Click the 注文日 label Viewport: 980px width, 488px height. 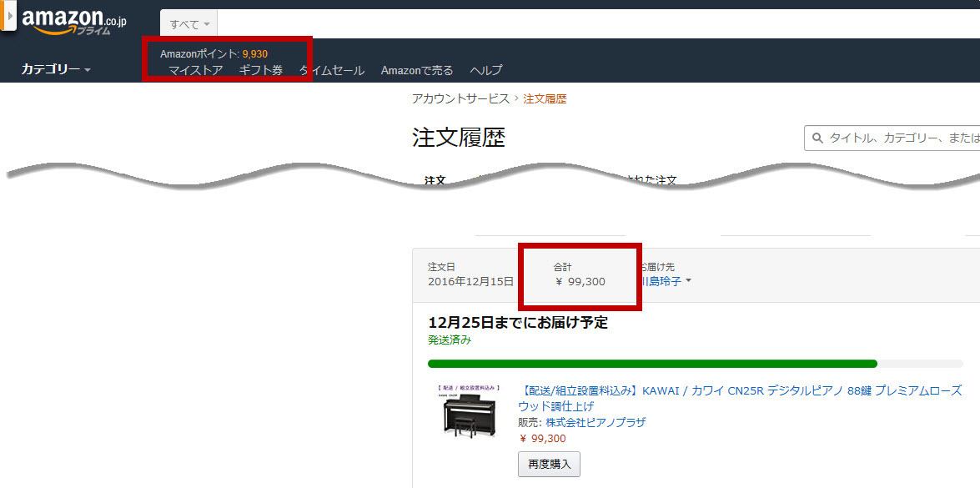[x=442, y=267]
